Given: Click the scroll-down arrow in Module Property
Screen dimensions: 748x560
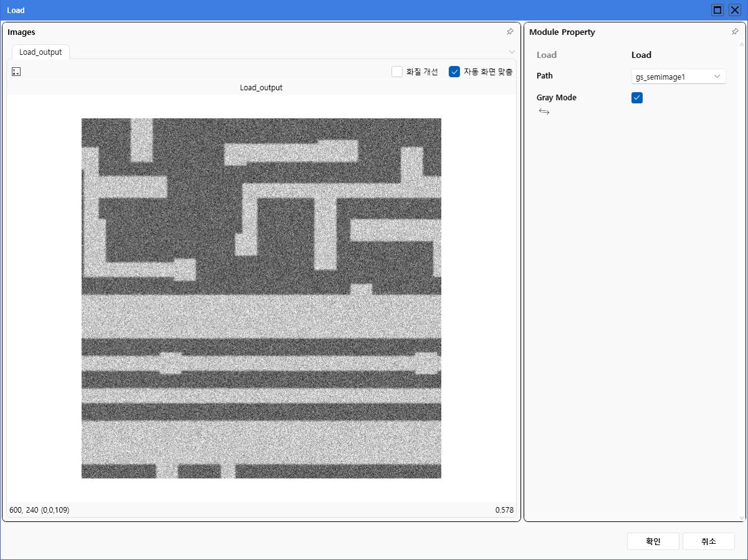Looking at the screenshot, I should (x=741, y=517).
